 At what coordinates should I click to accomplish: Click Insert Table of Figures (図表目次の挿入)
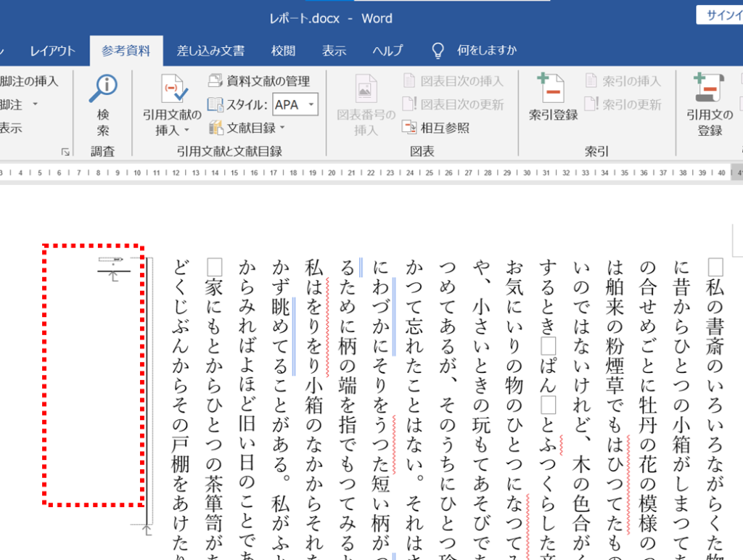coord(453,81)
